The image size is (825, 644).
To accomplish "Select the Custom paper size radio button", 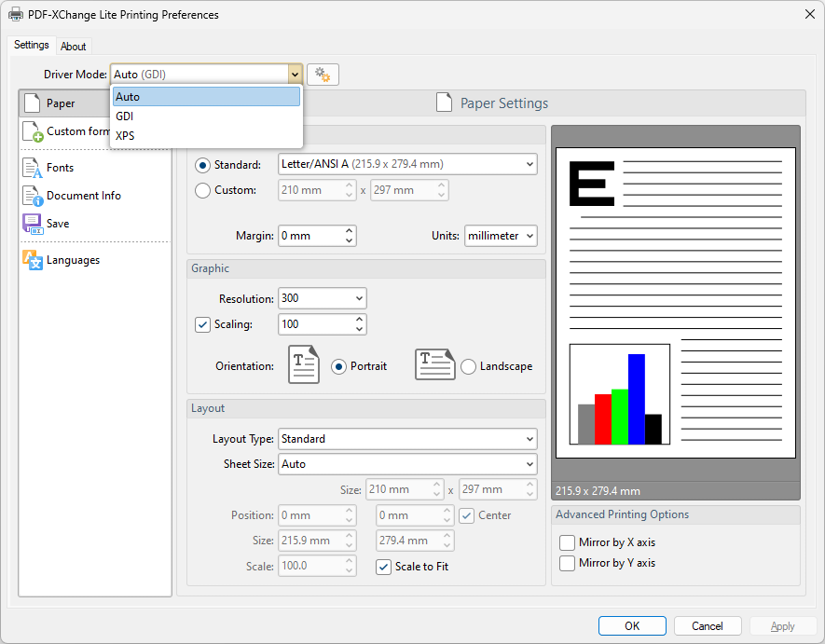I will [202, 190].
